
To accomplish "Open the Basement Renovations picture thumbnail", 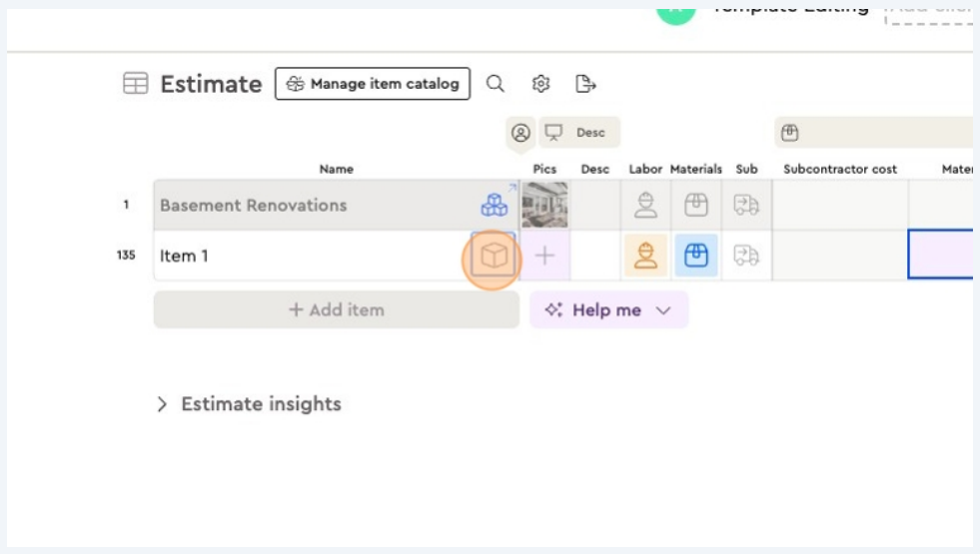I will coord(544,206).
